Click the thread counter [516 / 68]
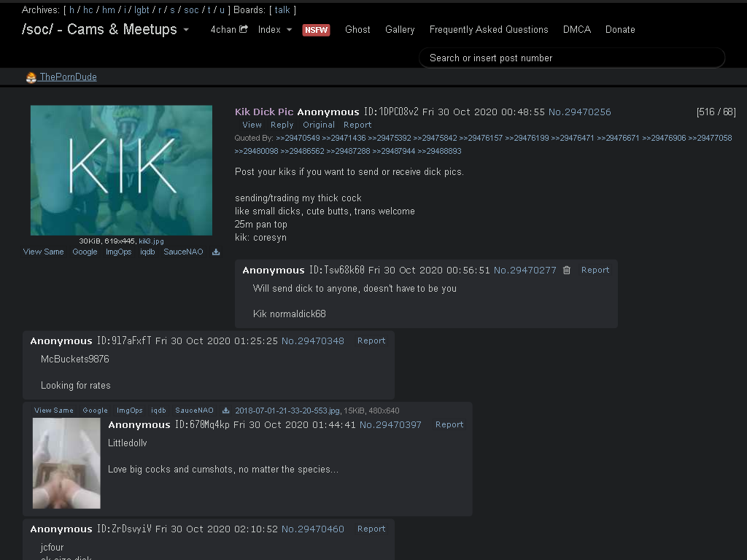The image size is (747, 560). 716,112
